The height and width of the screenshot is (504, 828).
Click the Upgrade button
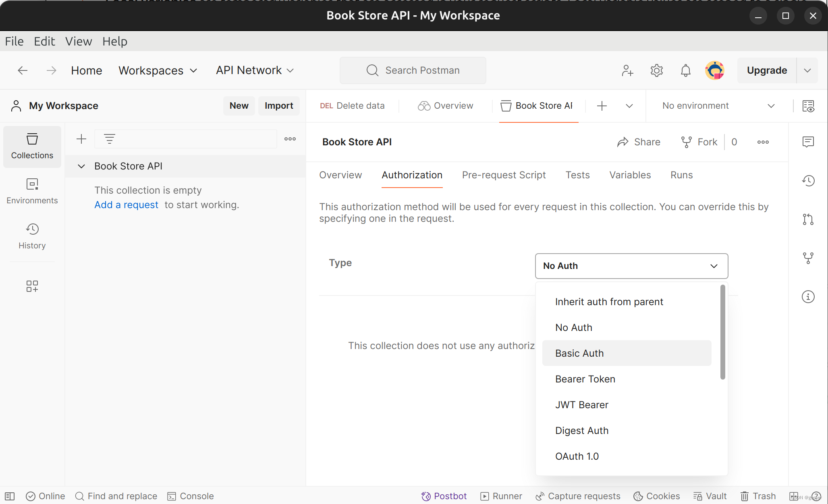pyautogui.click(x=767, y=70)
